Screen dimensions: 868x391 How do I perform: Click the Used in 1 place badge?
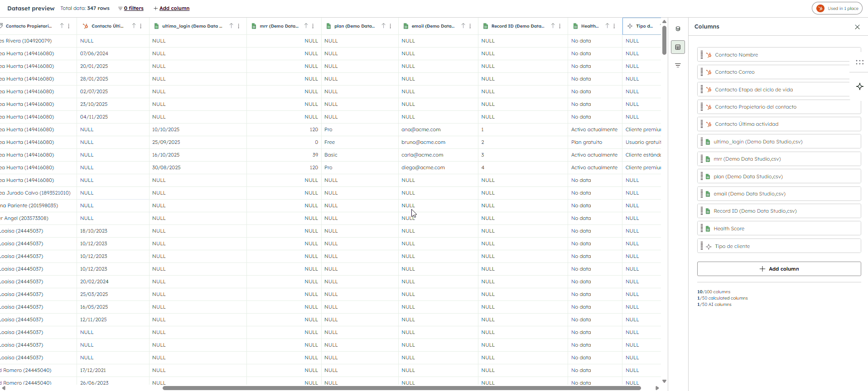tap(837, 9)
